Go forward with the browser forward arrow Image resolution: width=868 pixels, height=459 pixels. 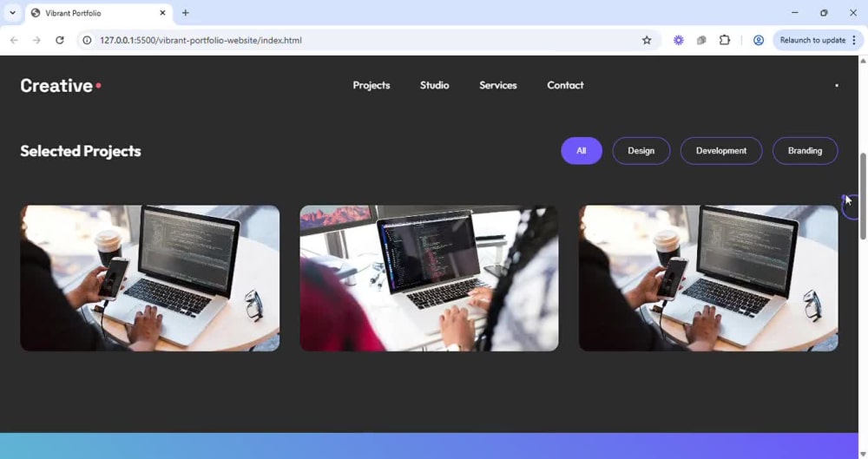coord(36,40)
